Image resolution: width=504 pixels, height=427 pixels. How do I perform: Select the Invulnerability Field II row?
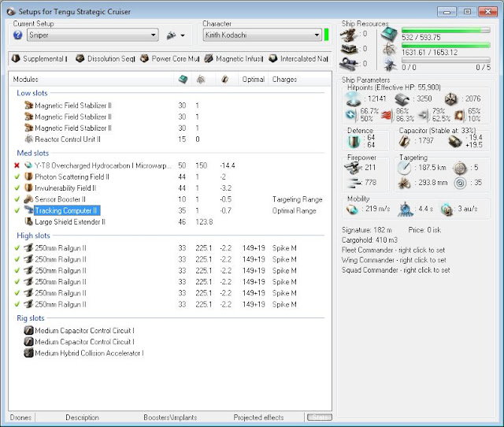coord(170,188)
